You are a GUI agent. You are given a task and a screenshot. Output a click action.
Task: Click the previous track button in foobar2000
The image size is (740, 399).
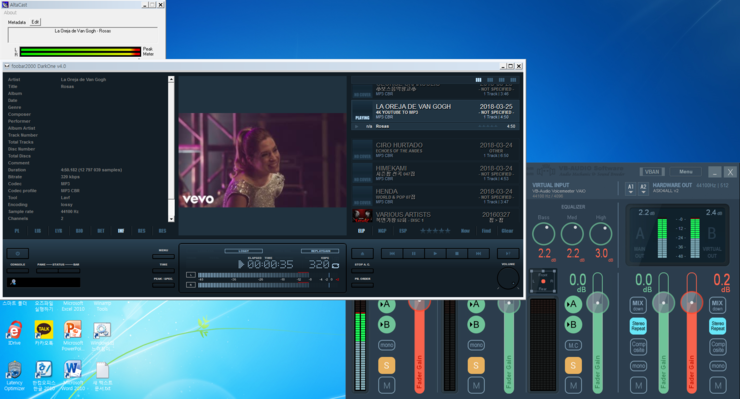(392, 254)
